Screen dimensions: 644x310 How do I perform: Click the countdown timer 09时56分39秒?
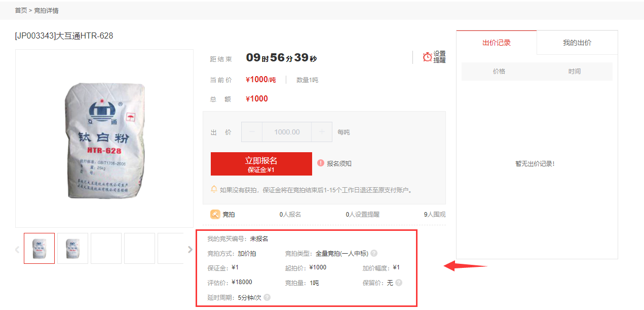click(x=281, y=58)
